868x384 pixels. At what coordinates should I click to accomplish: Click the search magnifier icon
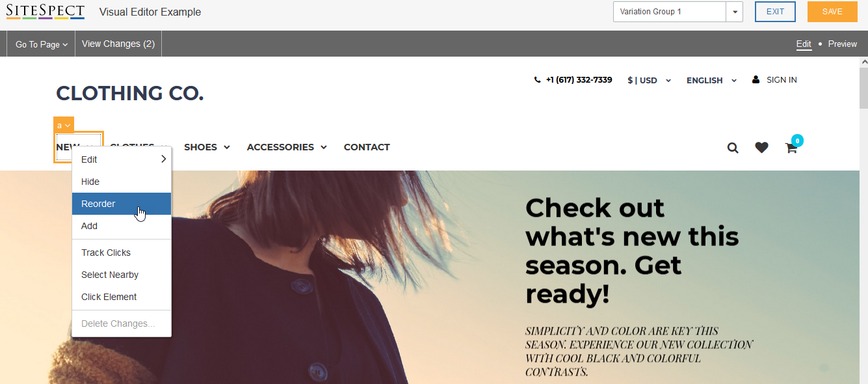click(733, 148)
